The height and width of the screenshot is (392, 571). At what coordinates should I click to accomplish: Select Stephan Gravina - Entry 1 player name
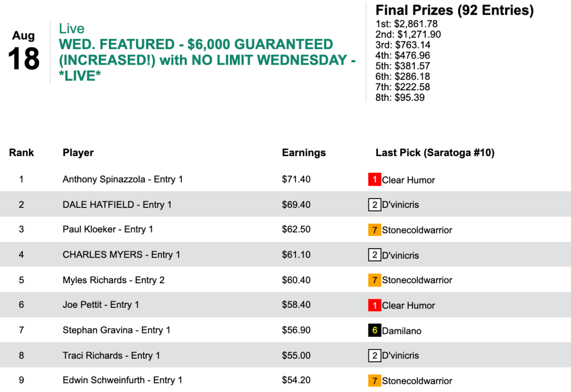[x=117, y=330]
